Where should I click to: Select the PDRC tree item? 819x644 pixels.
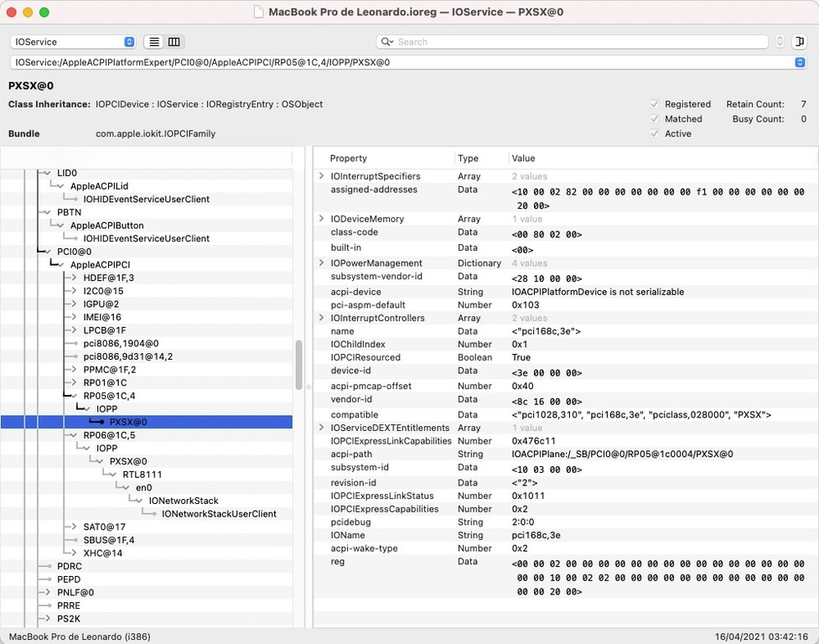(70, 566)
